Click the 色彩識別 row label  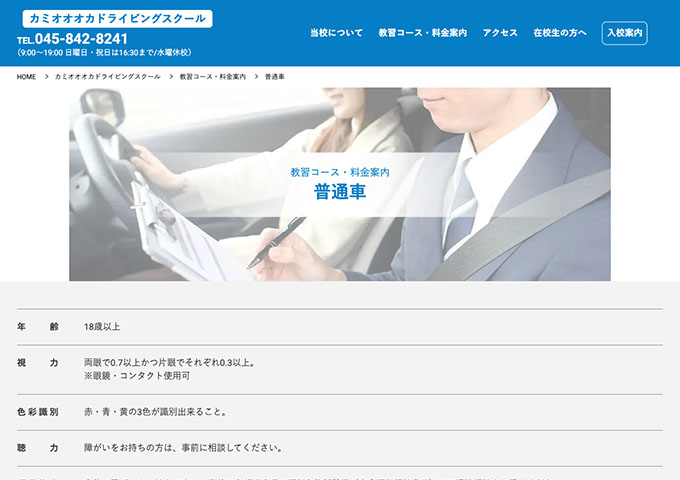tap(38, 412)
